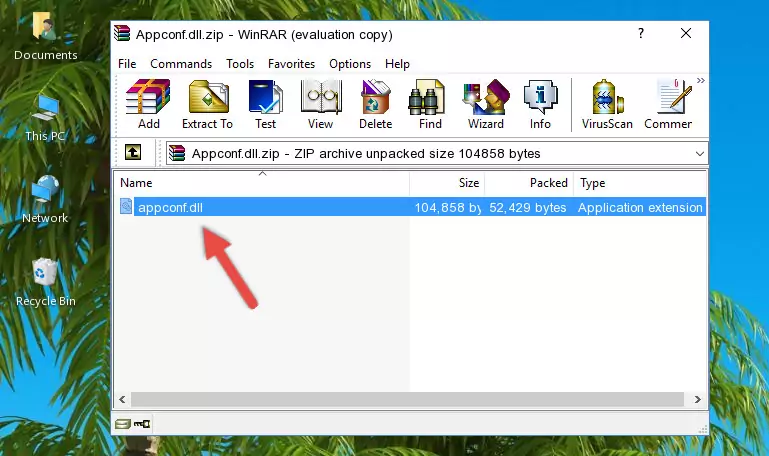
Task: Open the File menu
Action: click(x=127, y=64)
